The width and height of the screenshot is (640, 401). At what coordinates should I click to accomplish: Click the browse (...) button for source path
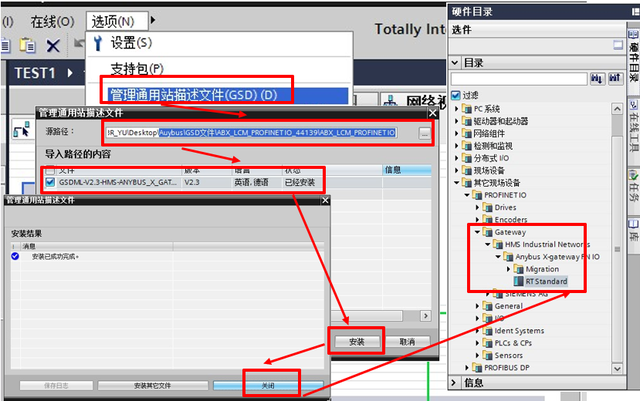[424, 133]
